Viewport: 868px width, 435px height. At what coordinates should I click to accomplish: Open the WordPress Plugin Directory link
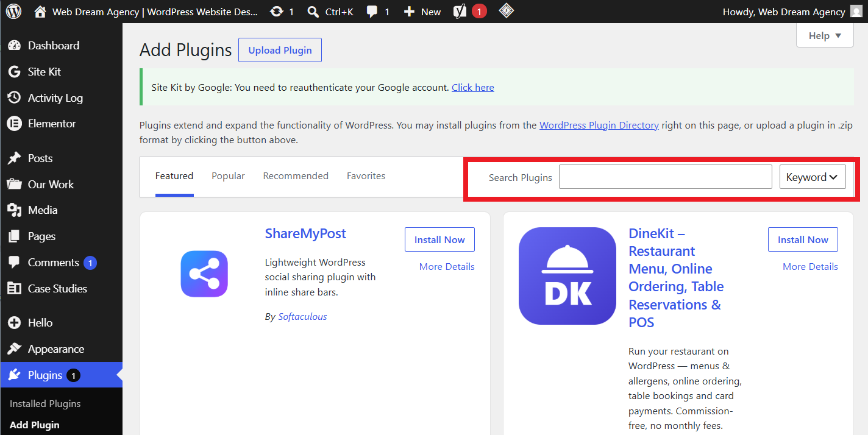point(599,126)
